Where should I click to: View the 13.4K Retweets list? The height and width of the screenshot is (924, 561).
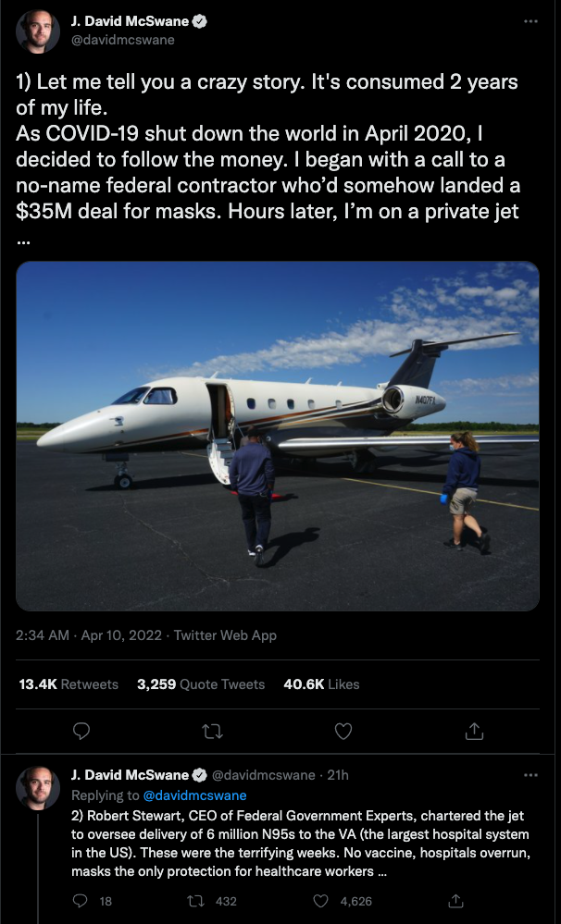[69, 684]
